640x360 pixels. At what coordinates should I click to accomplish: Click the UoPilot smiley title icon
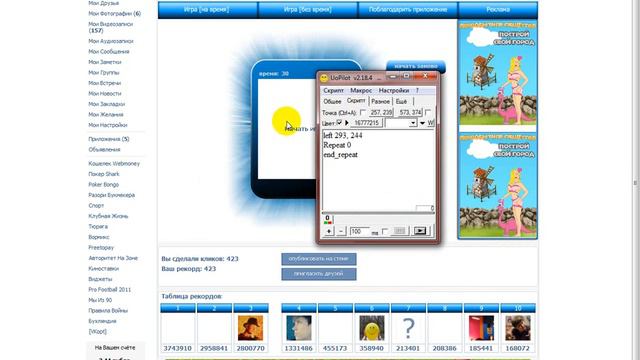coord(324,78)
